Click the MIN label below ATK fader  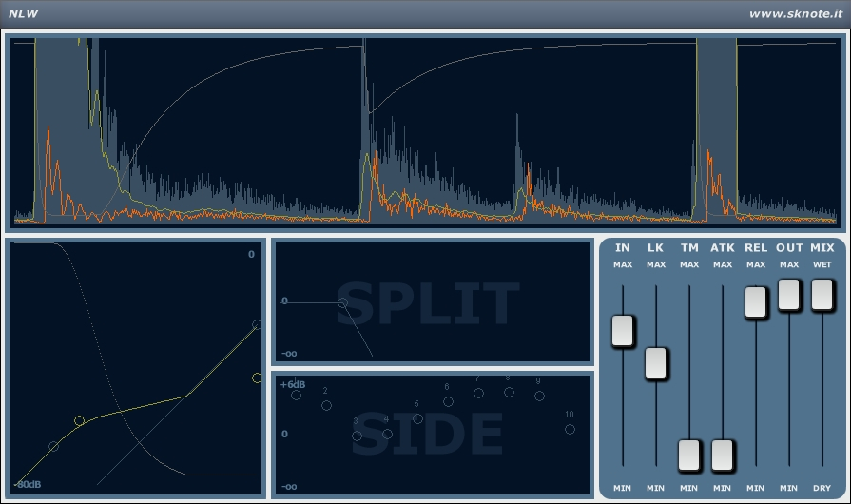click(x=722, y=488)
